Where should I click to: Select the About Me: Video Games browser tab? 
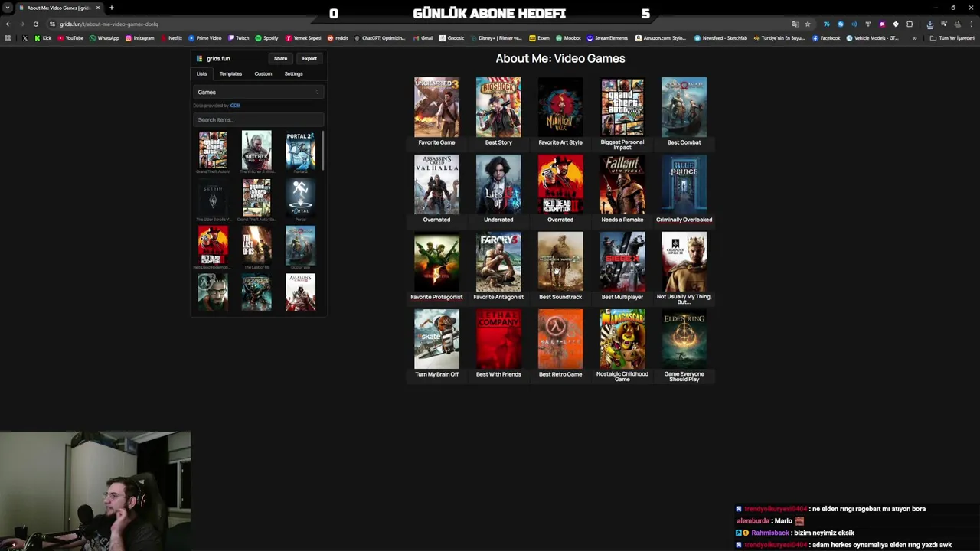[x=58, y=8]
